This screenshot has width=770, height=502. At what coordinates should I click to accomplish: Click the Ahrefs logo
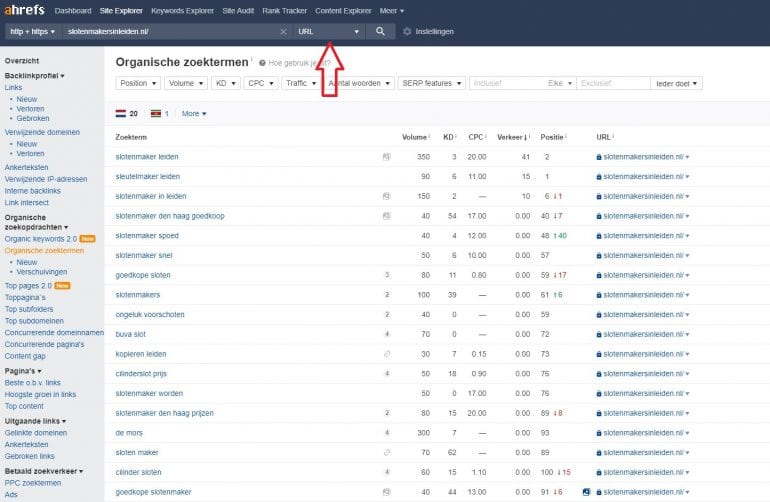point(24,10)
